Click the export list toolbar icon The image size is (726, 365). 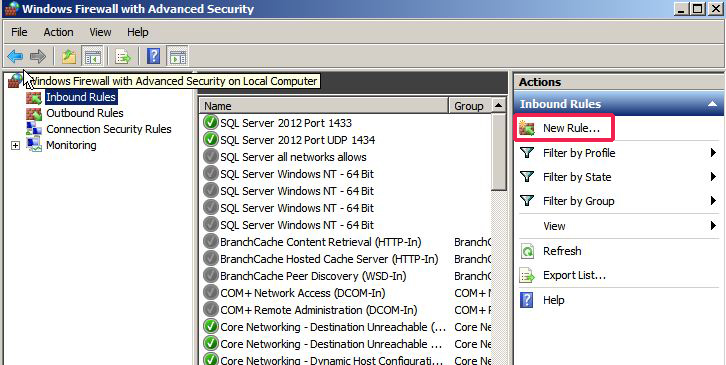coord(123,57)
